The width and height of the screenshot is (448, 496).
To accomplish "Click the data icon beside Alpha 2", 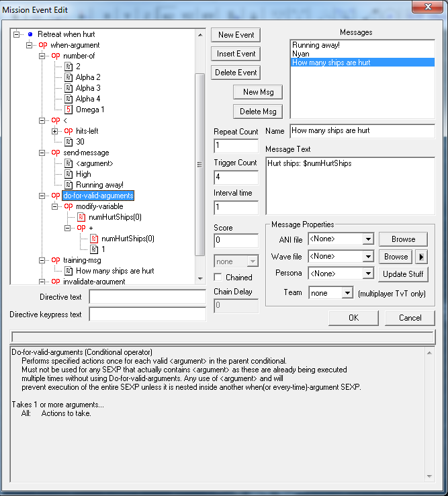I will pos(69,77).
